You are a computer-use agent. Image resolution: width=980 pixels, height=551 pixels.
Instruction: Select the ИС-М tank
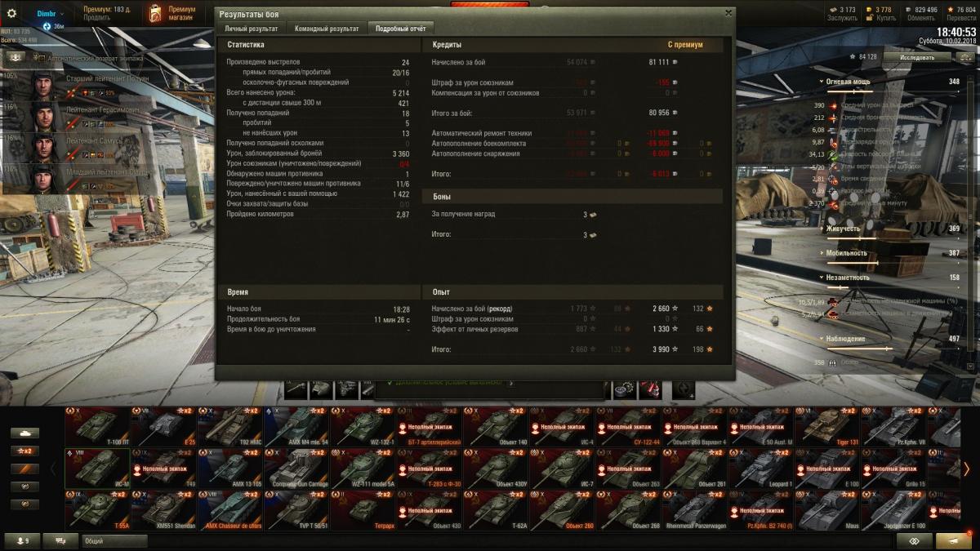pos(97,468)
